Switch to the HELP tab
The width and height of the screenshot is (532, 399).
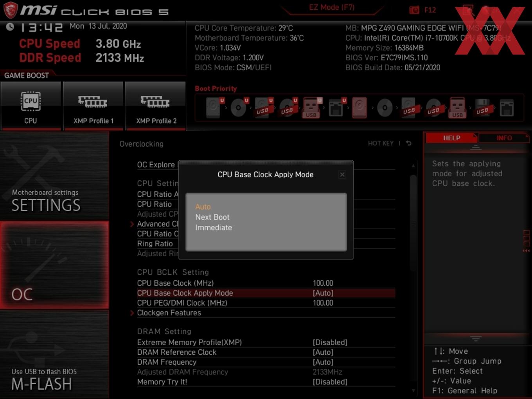click(451, 138)
